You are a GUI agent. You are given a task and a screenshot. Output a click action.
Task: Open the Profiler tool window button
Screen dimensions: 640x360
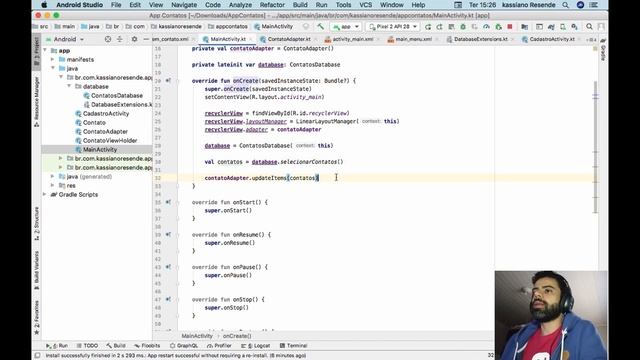pyautogui.click(x=219, y=345)
